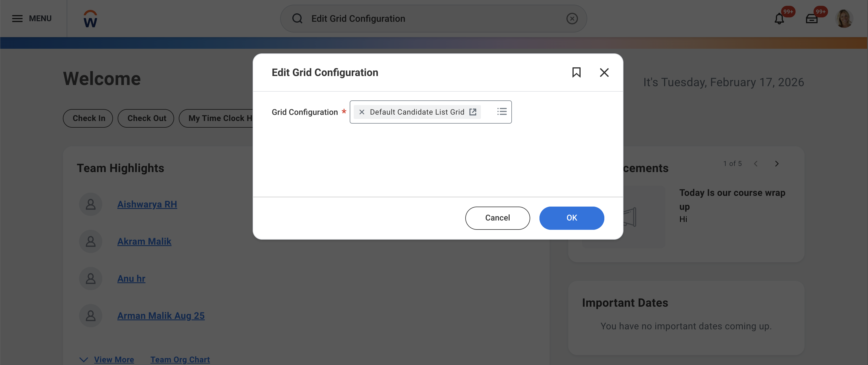868x365 pixels.
Task: Open the profile avatar menu
Action: 844,19
